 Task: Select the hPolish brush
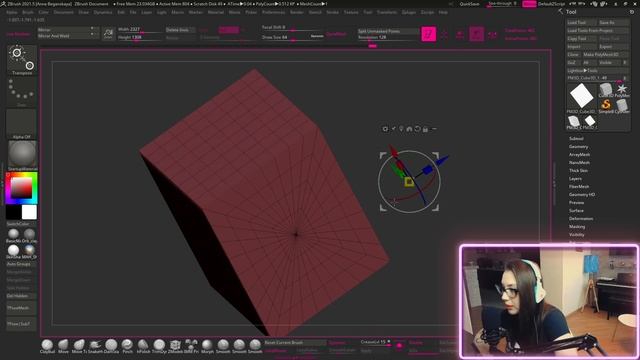pyautogui.click(x=143, y=345)
